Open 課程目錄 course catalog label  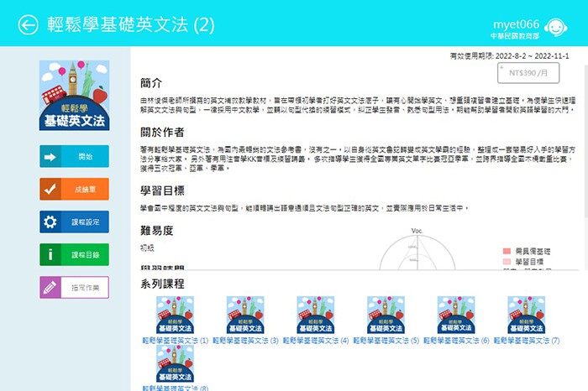pos(85,254)
